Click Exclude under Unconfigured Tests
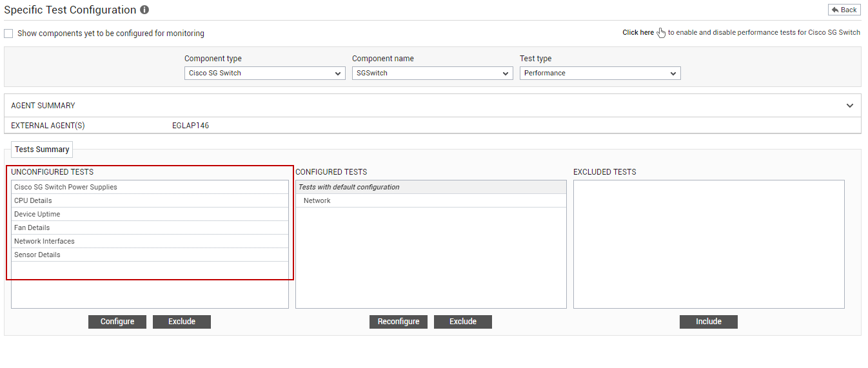868x368 pixels. (x=182, y=322)
